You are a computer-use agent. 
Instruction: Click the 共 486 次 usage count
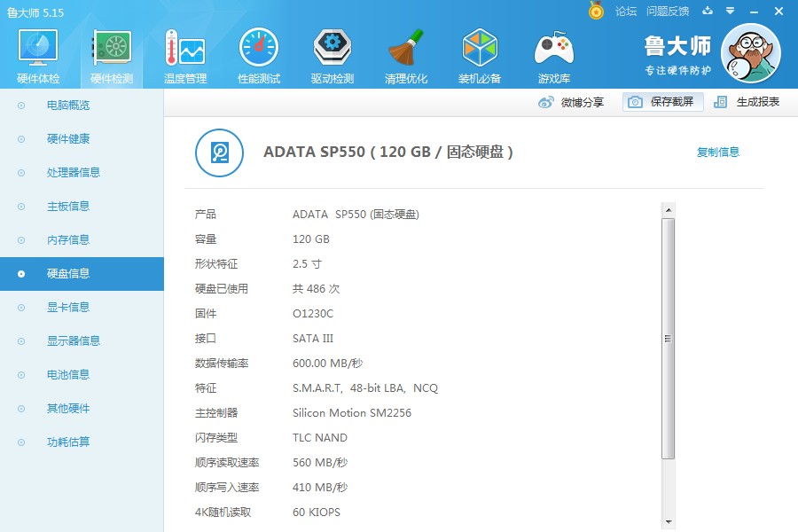316,289
